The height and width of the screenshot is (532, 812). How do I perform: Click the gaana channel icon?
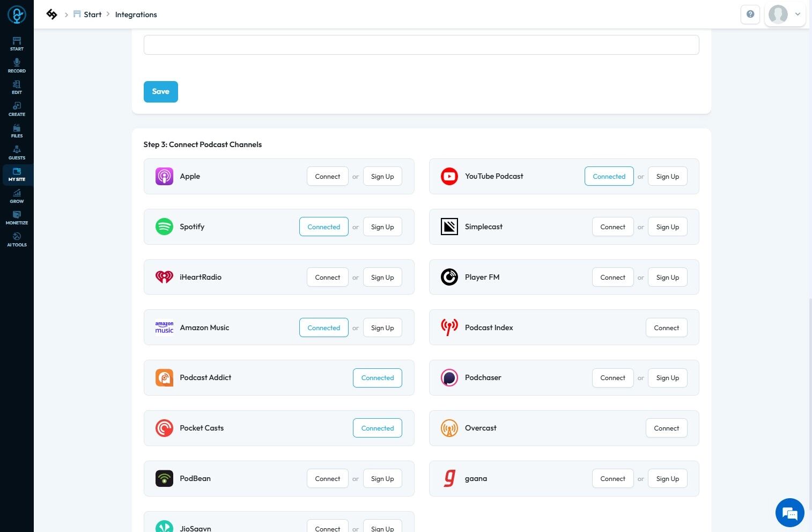pyautogui.click(x=449, y=478)
